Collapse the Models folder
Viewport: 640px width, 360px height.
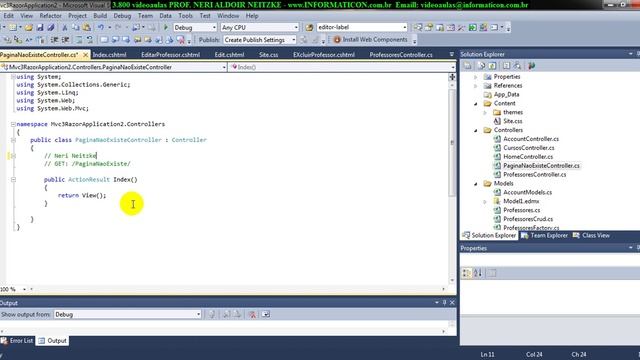coord(476,184)
